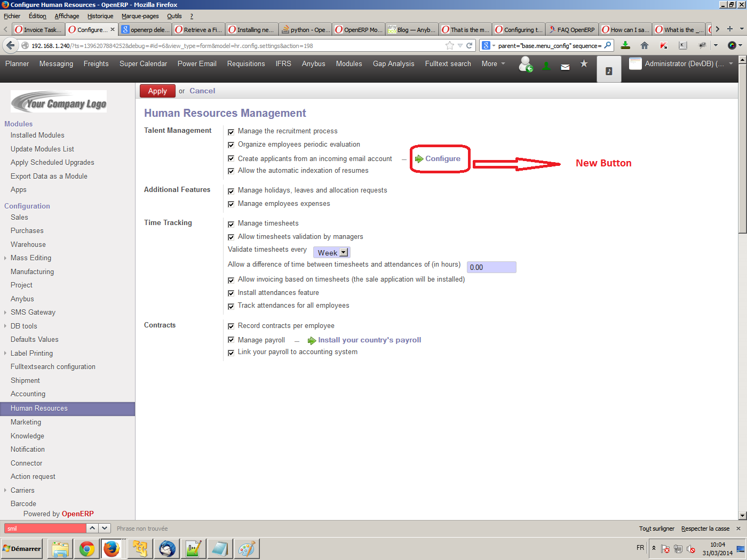Click the virtual keyboard K toolbar icon

[x=682, y=45]
